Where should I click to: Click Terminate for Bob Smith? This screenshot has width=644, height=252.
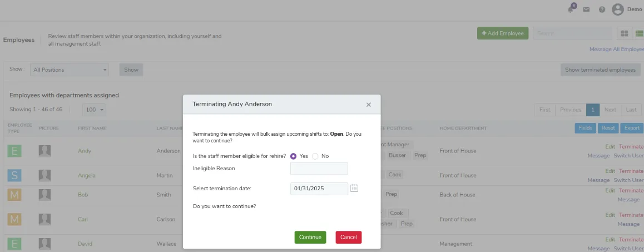tap(631, 191)
